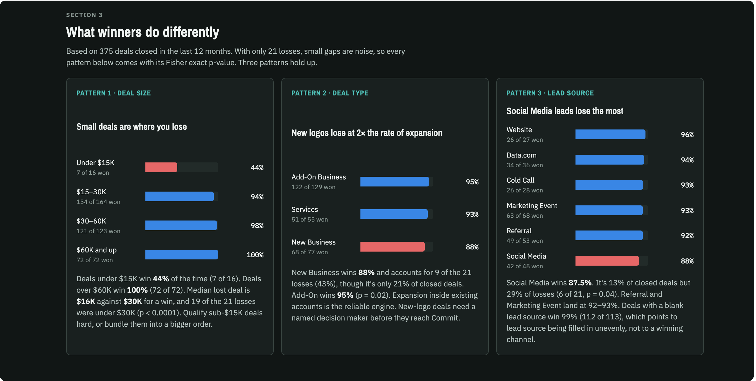Click the '7 of 16 won' subtext
This screenshot has width=756, height=381.
(x=93, y=173)
